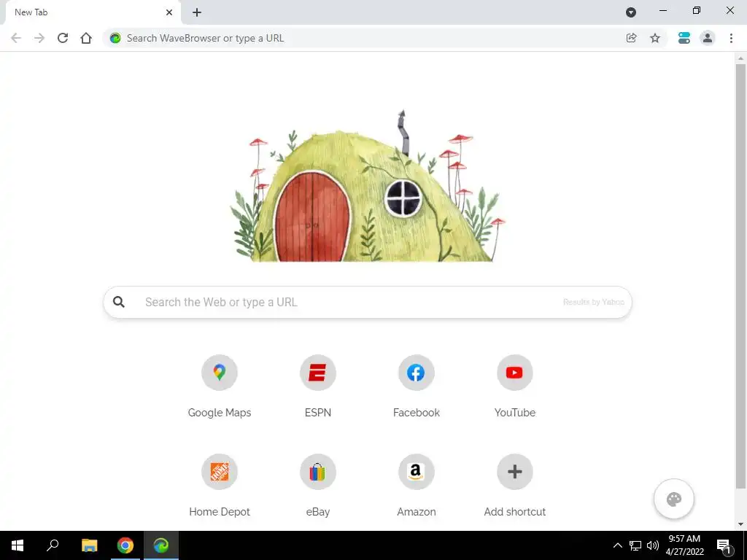The height and width of the screenshot is (560, 747).
Task: Expand the tab search dropdown arrow
Action: (x=631, y=12)
